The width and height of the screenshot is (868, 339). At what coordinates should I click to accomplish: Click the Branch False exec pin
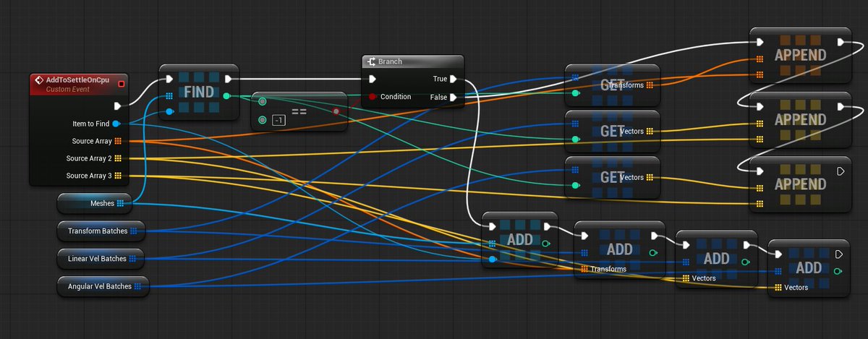click(x=453, y=97)
